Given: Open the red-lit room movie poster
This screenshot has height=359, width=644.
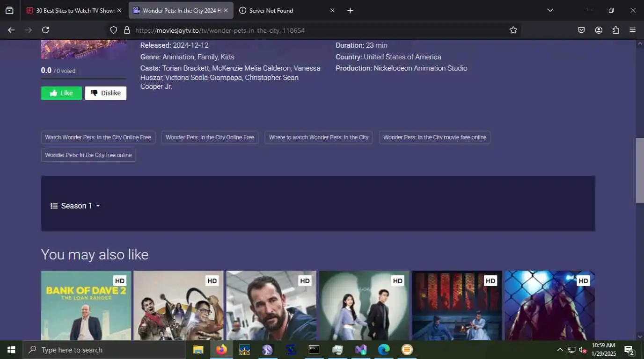Looking at the screenshot, I should click(x=457, y=306).
